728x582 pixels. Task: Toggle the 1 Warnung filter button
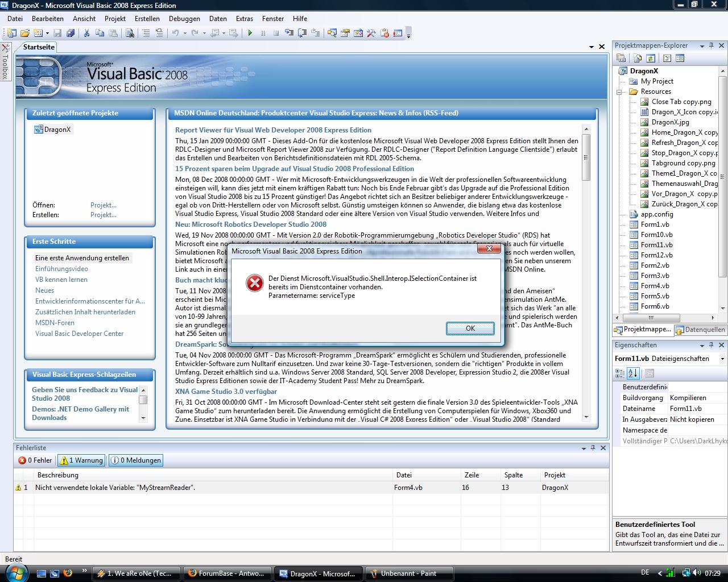tap(81, 460)
